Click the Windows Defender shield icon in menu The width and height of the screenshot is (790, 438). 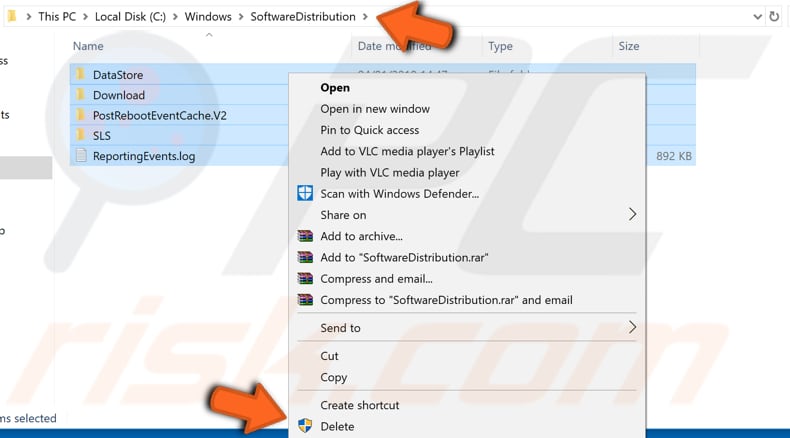[305, 194]
